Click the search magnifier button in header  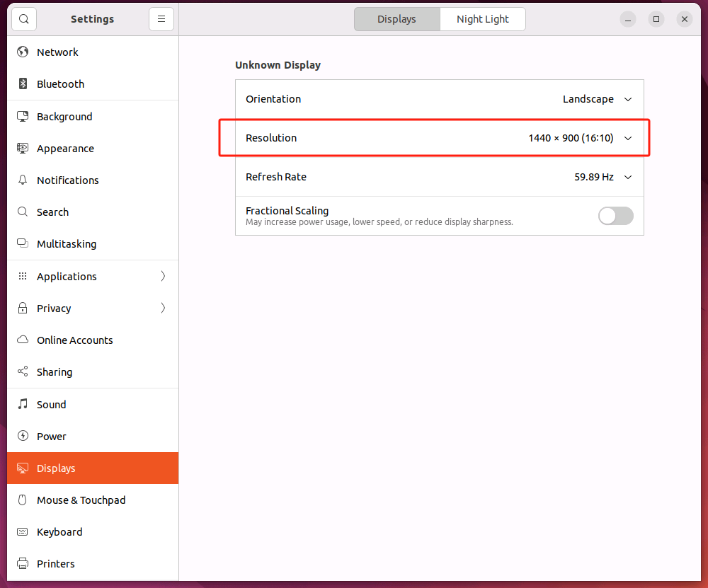pyautogui.click(x=24, y=19)
